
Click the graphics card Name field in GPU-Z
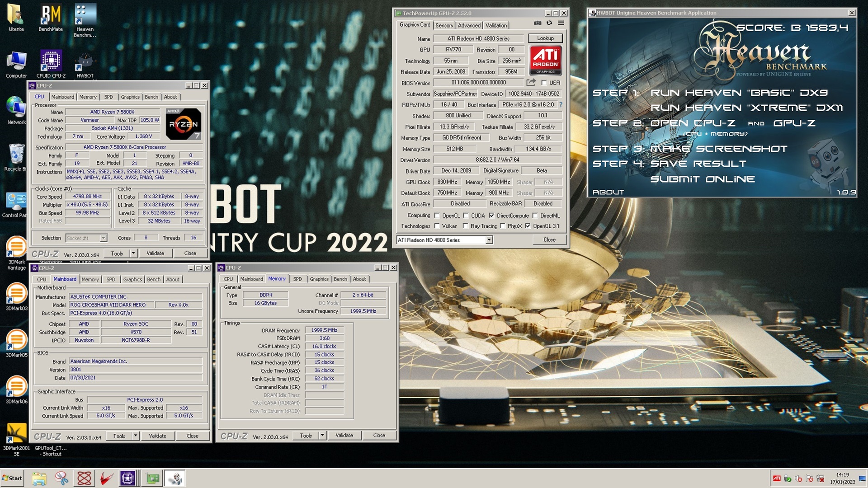pyautogui.click(x=479, y=38)
